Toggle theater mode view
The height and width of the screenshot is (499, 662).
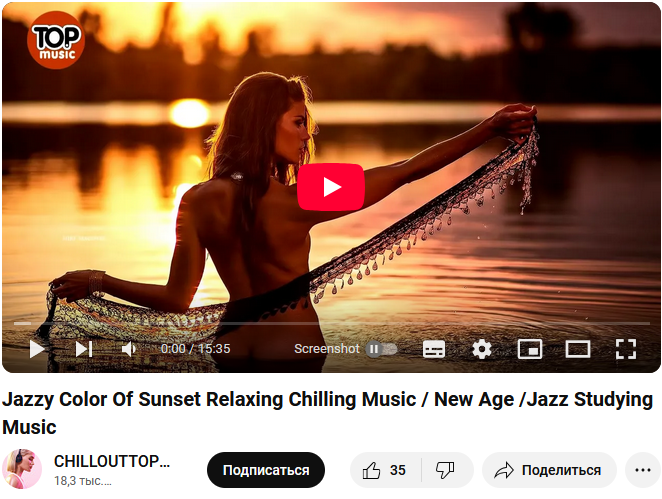tap(578, 349)
